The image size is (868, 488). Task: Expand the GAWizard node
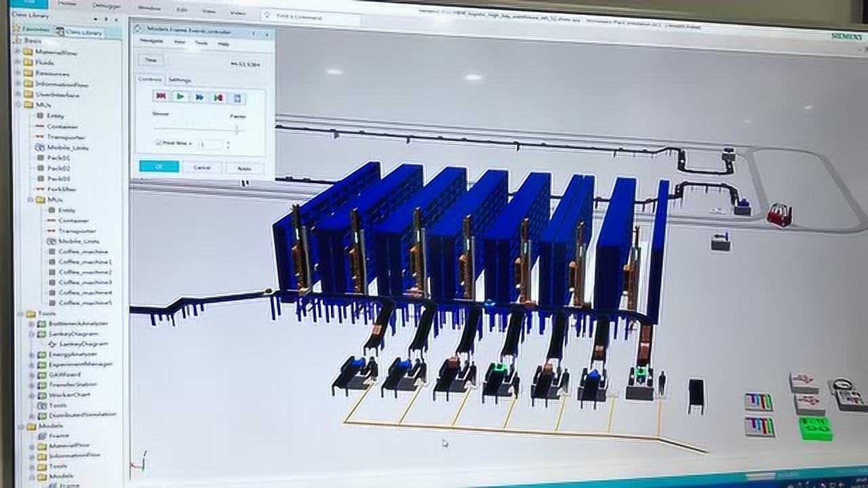point(32,374)
